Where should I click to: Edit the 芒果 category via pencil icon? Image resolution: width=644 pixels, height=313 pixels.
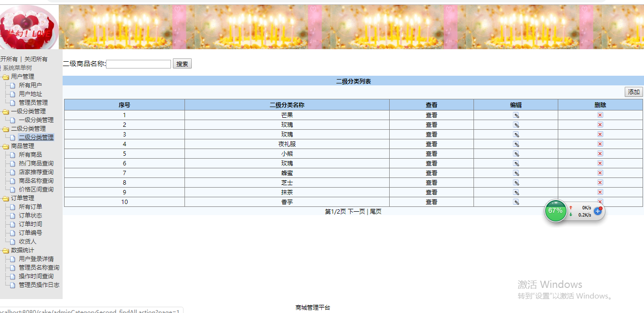click(516, 115)
